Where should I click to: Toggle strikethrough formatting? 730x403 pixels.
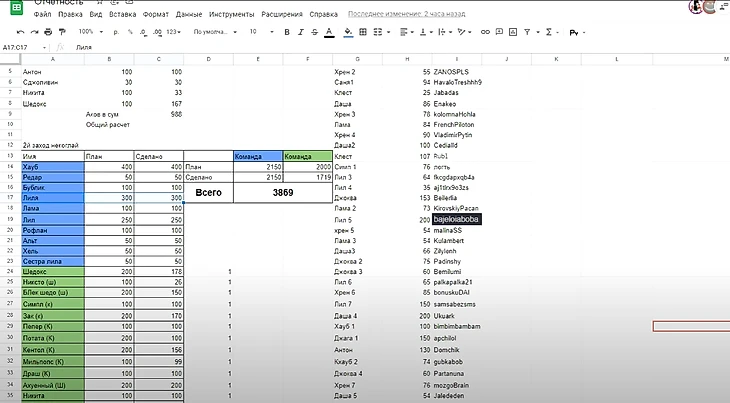point(313,32)
